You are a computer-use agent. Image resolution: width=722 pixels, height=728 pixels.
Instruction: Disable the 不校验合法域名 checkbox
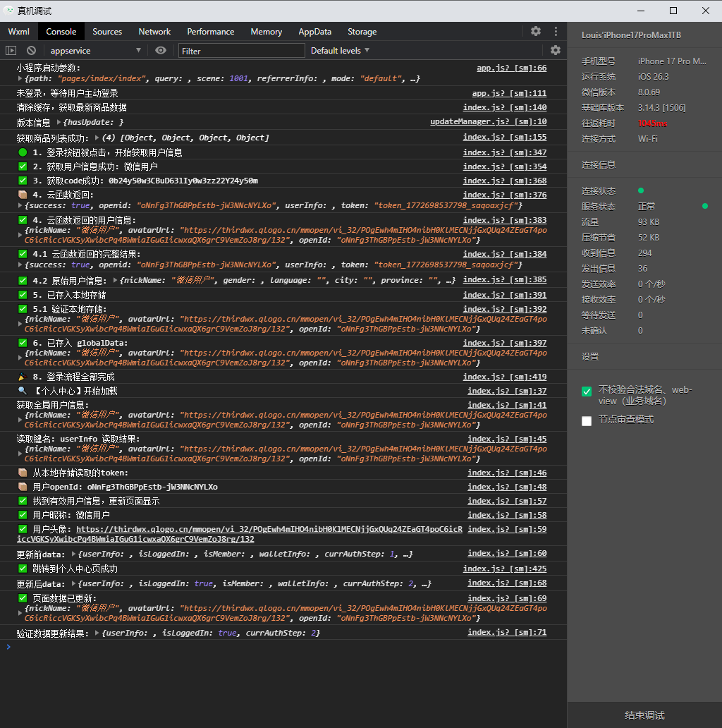587,392
